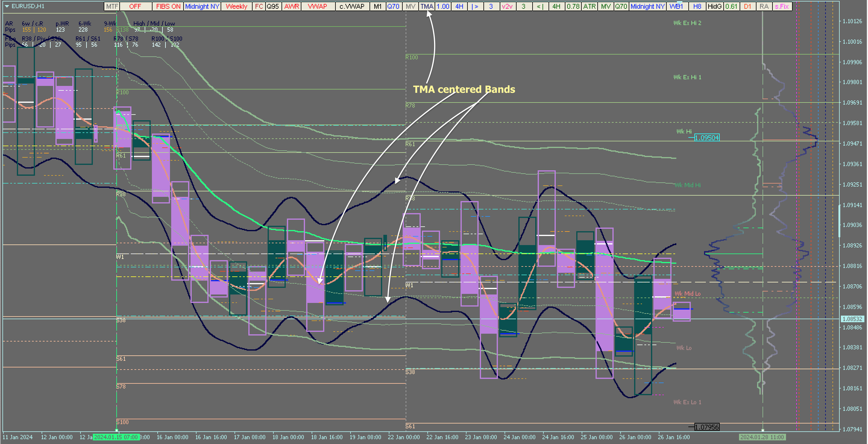Click the blue 1.00 multiplier button

pyautogui.click(x=443, y=6)
